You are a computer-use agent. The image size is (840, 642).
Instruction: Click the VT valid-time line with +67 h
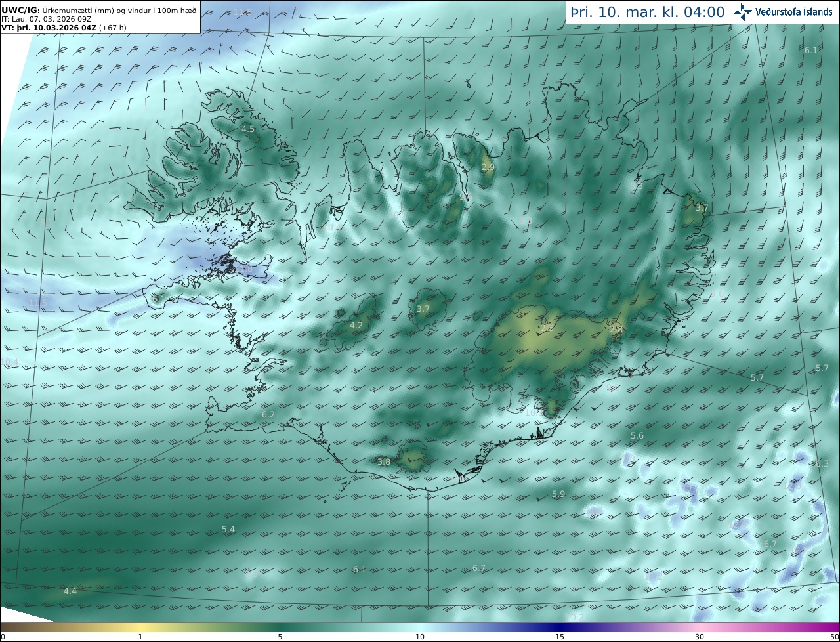coord(64,28)
